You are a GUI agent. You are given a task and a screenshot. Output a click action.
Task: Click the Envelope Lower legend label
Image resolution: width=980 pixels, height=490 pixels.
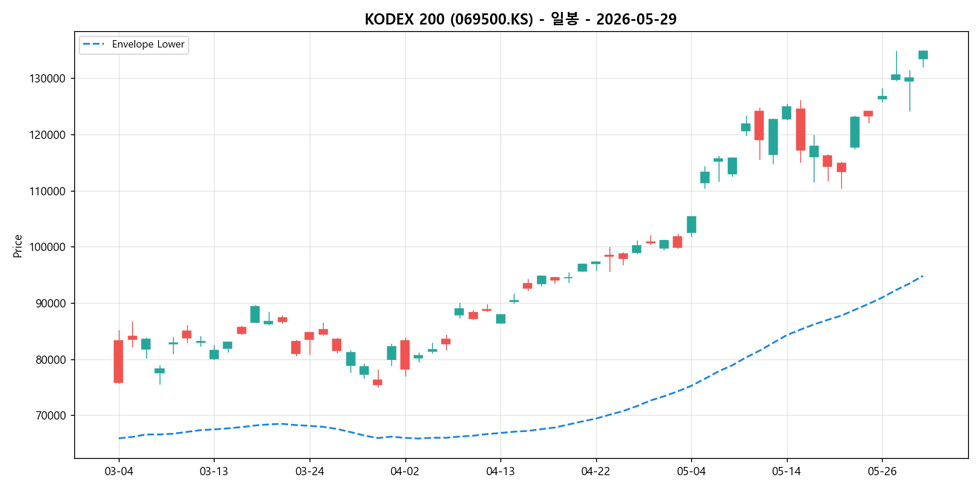148,45
